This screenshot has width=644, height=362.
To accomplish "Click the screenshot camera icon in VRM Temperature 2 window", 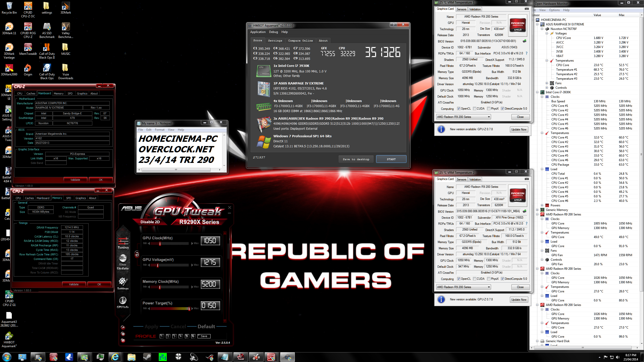I will tap(527, 179).
